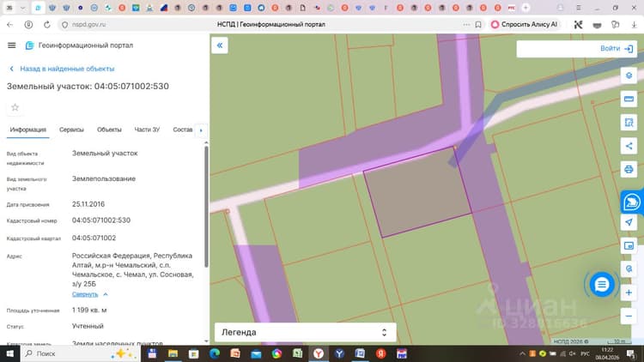Add the land plot to favorites star
This screenshot has width=644, height=362.
point(15,107)
